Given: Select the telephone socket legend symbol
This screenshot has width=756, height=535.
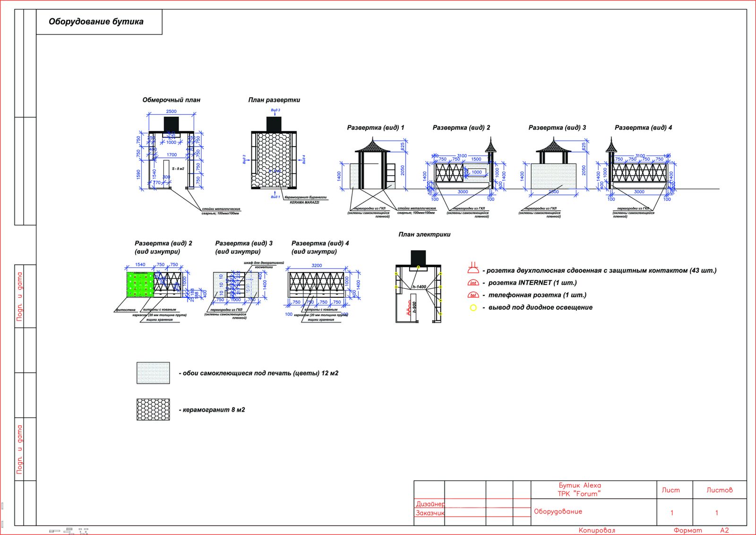Looking at the screenshot, I should 473,295.
